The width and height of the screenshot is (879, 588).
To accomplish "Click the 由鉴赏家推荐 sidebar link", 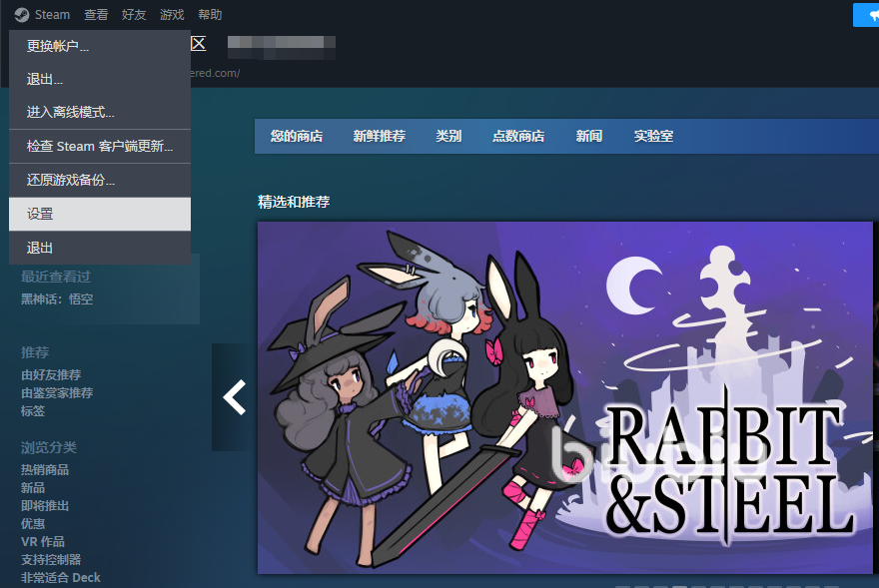I will coord(57,393).
